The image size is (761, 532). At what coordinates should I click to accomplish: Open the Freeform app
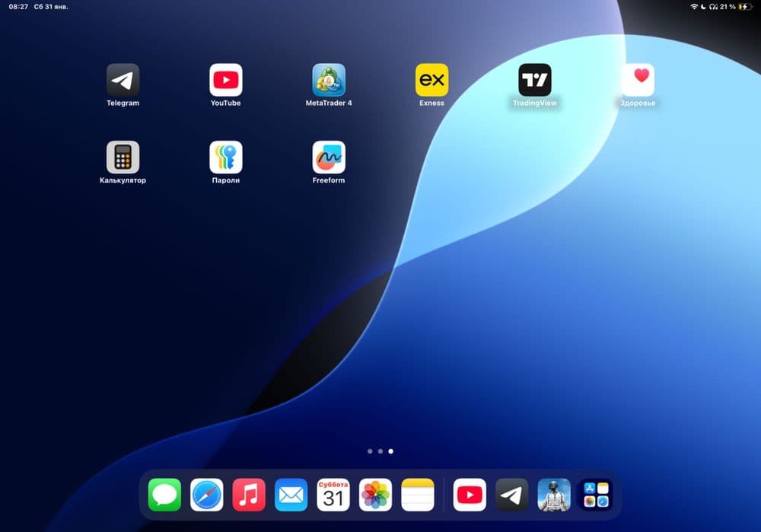click(x=329, y=157)
